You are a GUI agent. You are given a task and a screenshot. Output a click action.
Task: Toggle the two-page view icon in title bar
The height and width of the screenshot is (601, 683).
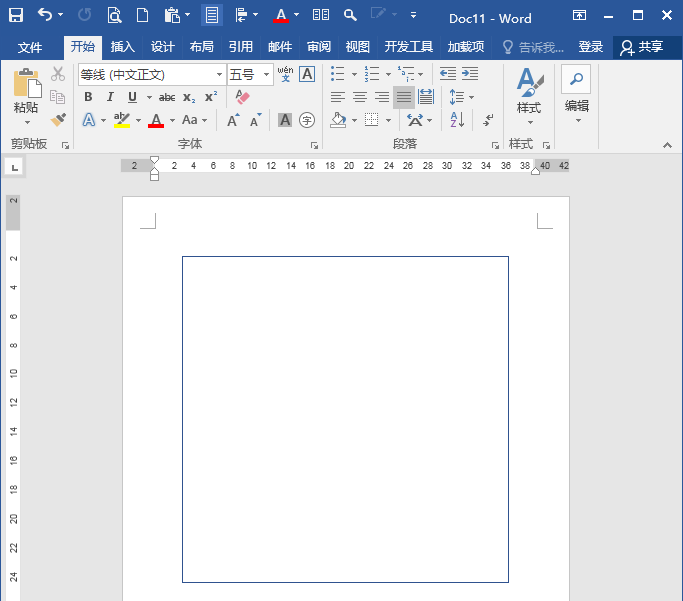point(321,15)
